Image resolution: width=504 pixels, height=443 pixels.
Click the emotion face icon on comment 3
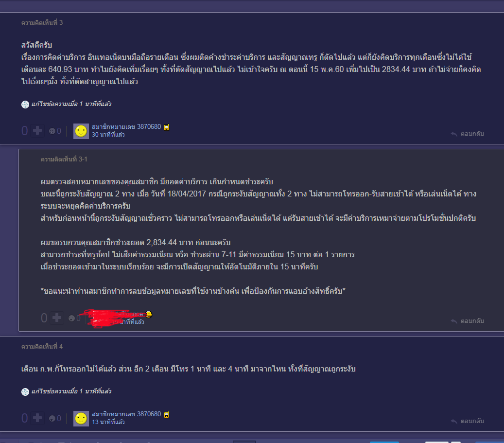(x=52, y=131)
